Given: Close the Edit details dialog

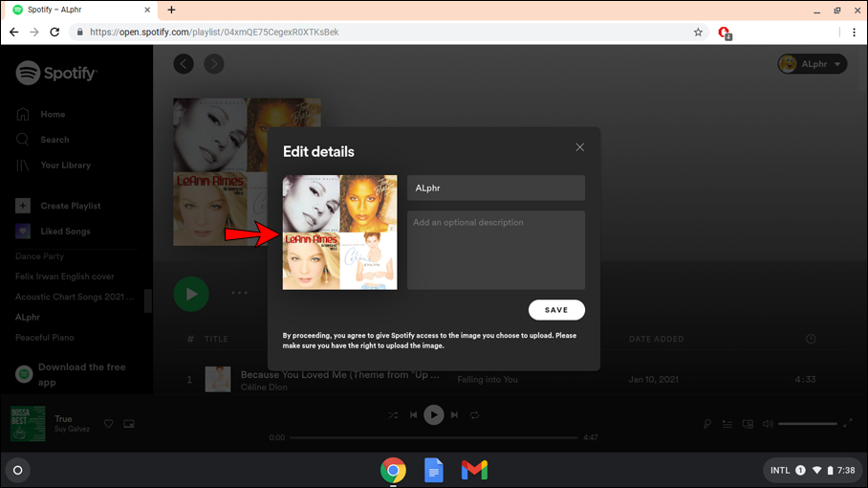Looking at the screenshot, I should tap(579, 147).
